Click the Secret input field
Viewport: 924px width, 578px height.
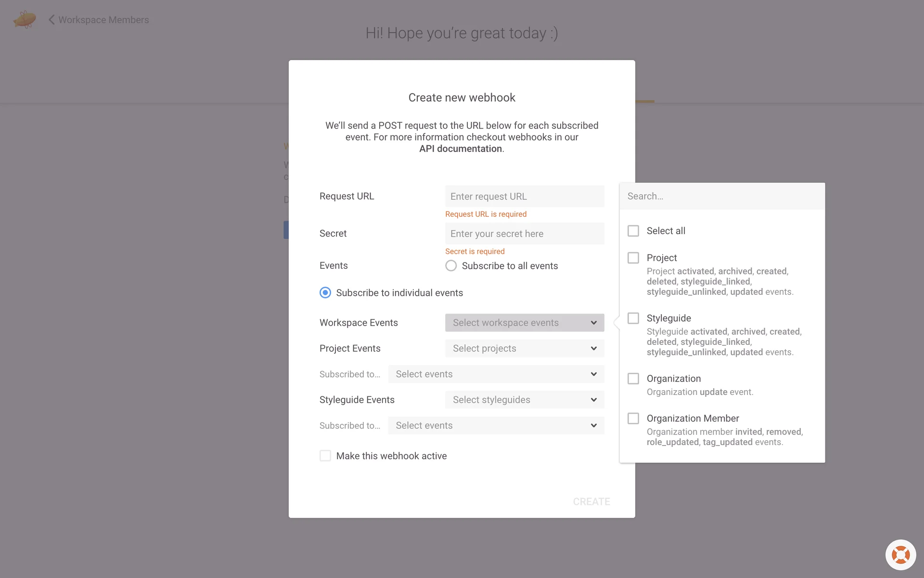(524, 234)
